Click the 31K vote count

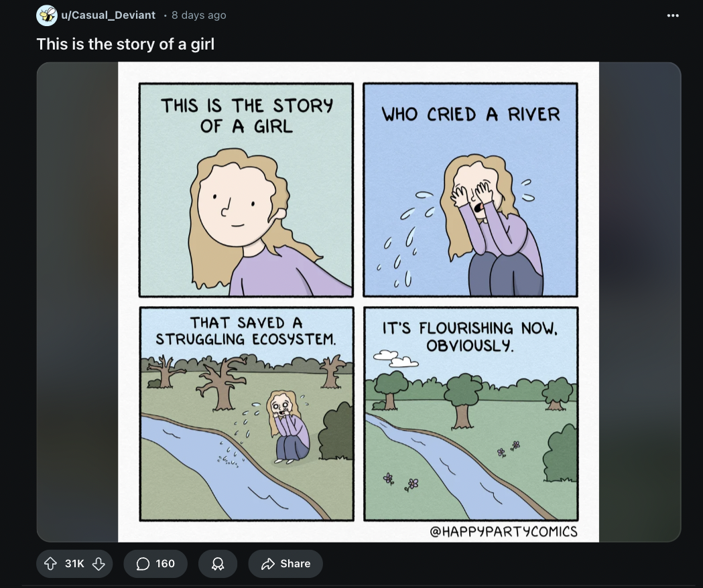coord(74,563)
